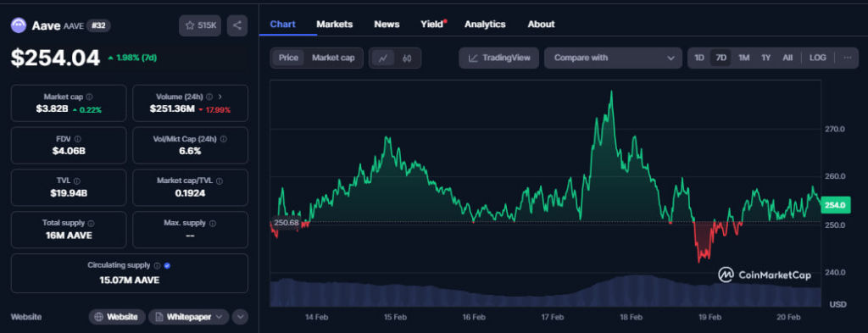Image resolution: width=868 pixels, height=333 pixels.
Task: Click Max. supply info icon
Action: 213,224
